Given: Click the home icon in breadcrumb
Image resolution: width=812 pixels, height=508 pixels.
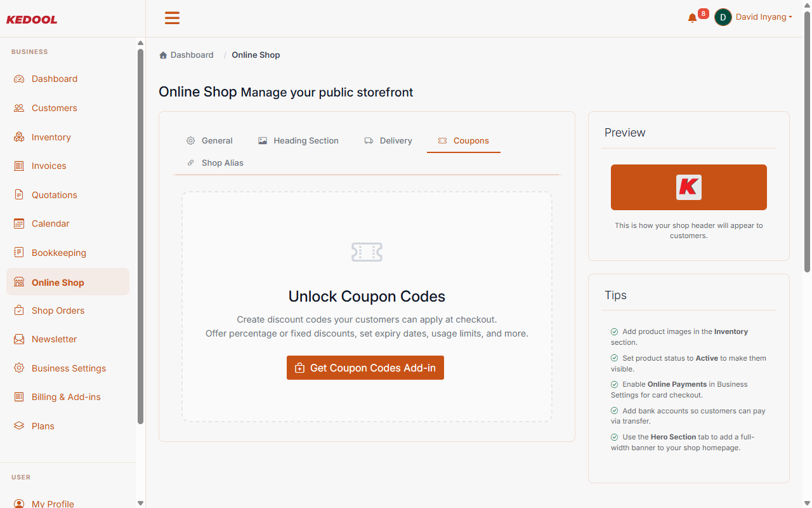Looking at the screenshot, I should (x=163, y=55).
